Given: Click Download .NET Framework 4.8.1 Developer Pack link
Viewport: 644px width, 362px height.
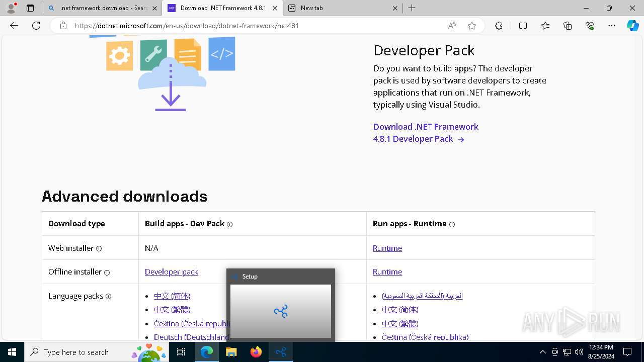Looking at the screenshot, I should click(426, 133).
